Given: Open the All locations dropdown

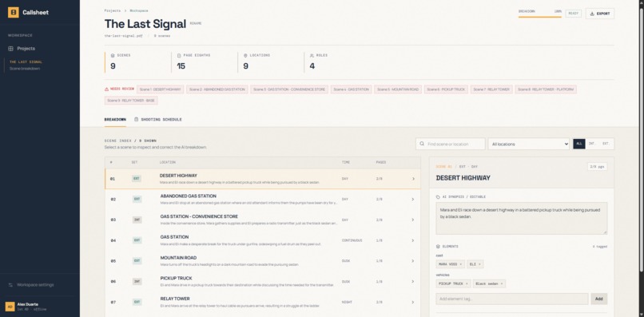Looking at the screenshot, I should pyautogui.click(x=529, y=145).
